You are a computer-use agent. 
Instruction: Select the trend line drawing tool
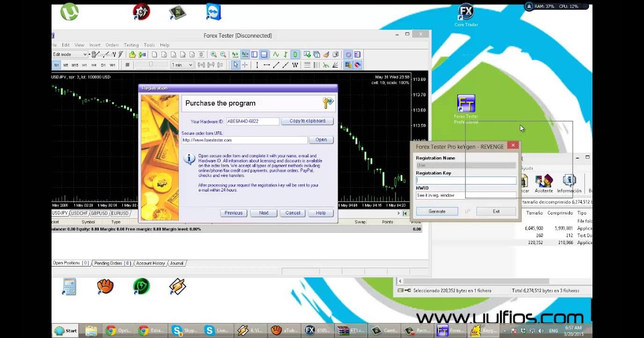pos(276,65)
